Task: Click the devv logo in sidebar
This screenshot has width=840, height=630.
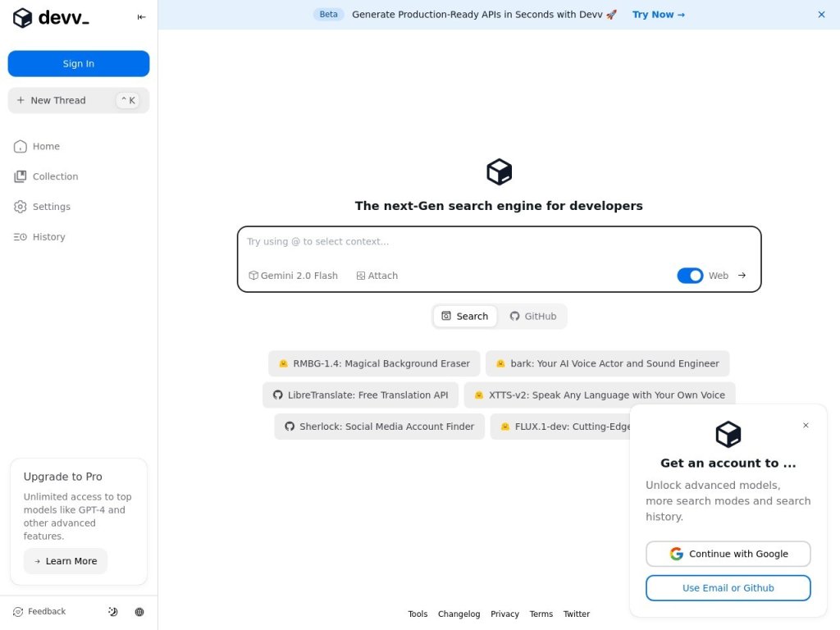Action: pyautogui.click(x=51, y=18)
